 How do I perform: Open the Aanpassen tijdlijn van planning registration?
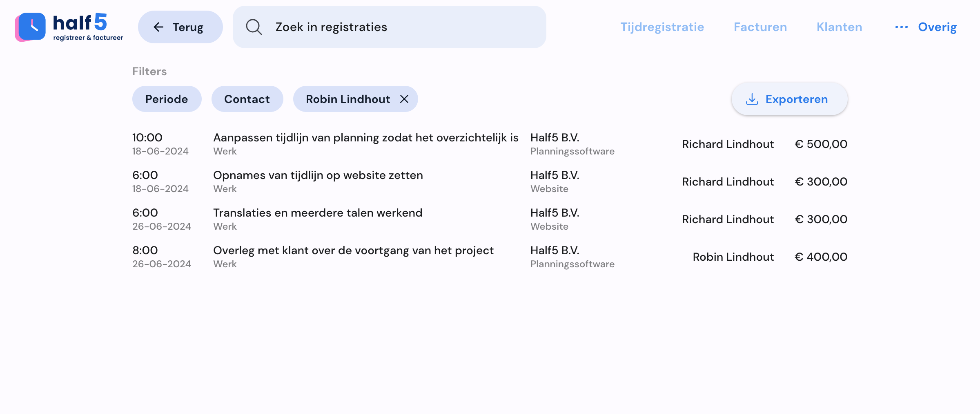pyautogui.click(x=490, y=144)
